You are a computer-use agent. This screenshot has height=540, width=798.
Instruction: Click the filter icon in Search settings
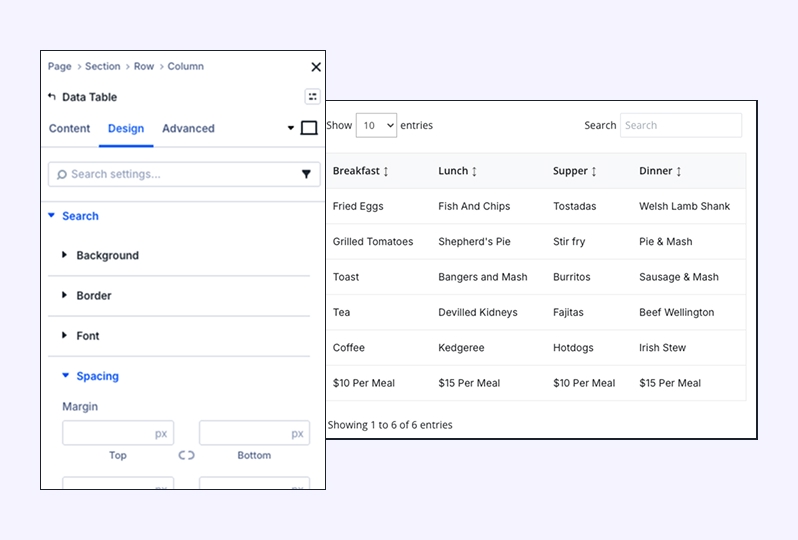point(306,174)
